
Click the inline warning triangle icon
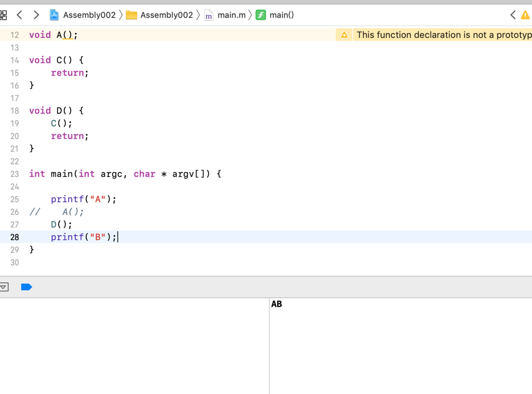[344, 35]
